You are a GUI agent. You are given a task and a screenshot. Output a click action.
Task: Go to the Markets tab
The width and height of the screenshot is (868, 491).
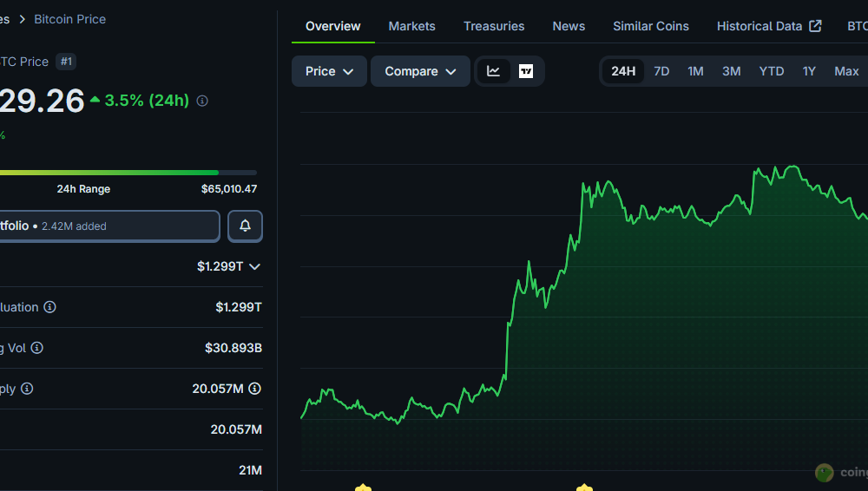(411, 26)
